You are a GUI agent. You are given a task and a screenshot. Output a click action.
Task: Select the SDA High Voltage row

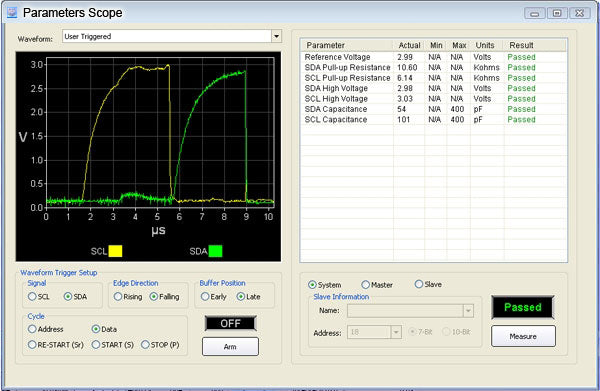coord(433,88)
